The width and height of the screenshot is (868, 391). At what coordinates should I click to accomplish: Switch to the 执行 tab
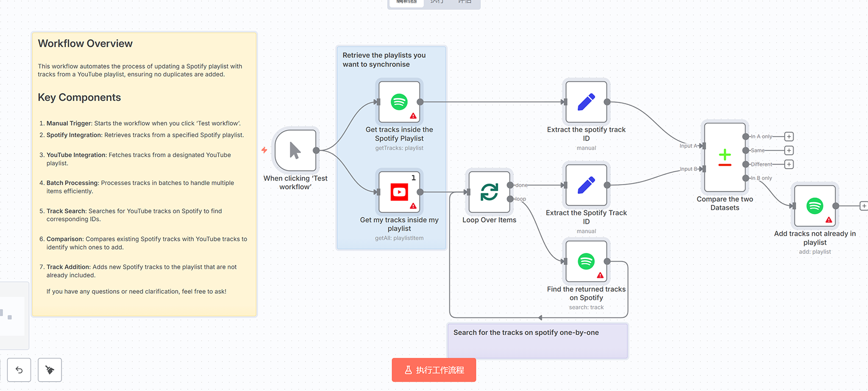click(x=437, y=2)
